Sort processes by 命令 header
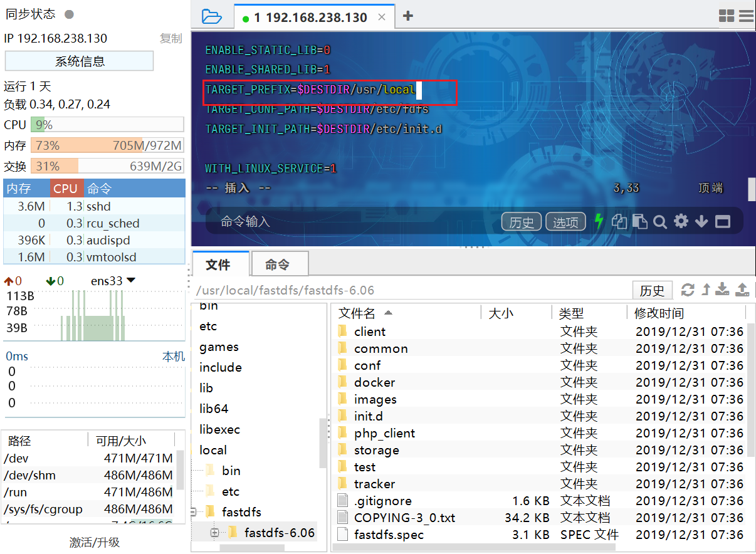 pos(134,189)
